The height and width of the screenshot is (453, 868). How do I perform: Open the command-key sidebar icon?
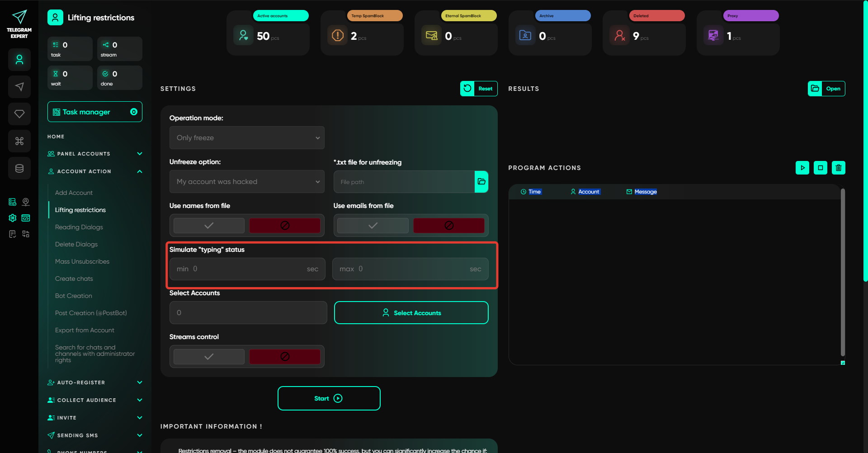pyautogui.click(x=19, y=141)
